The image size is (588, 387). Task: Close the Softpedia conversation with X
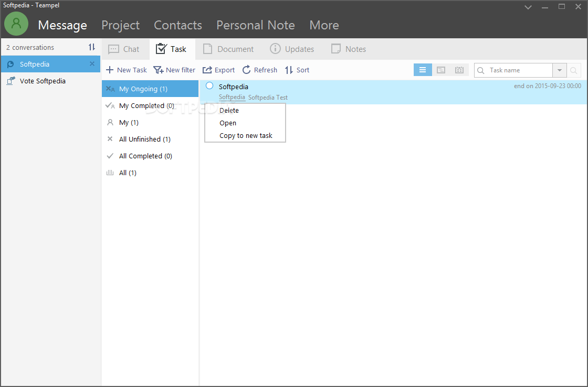(x=92, y=64)
